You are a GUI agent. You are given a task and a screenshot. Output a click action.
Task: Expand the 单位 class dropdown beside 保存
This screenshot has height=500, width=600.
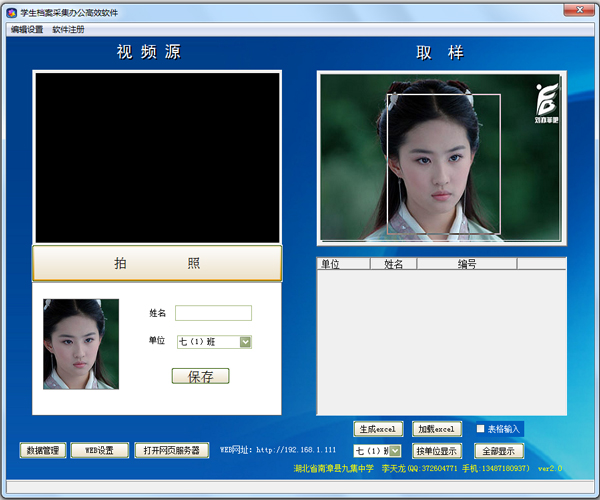click(x=245, y=342)
